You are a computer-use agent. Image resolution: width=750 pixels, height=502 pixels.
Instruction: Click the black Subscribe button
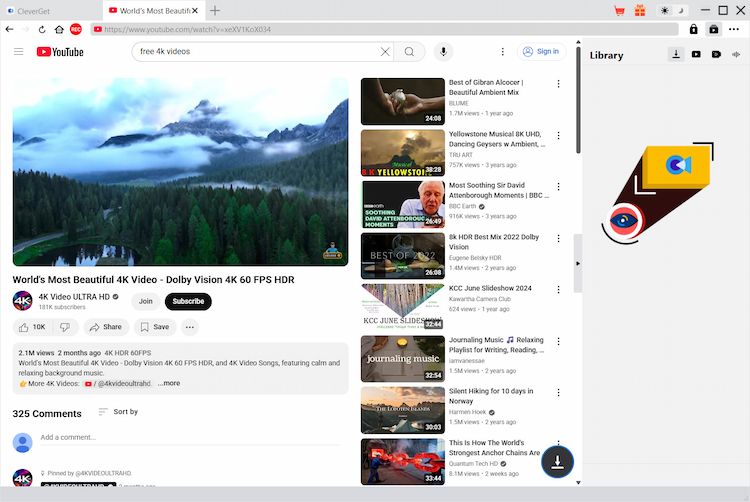[188, 301]
